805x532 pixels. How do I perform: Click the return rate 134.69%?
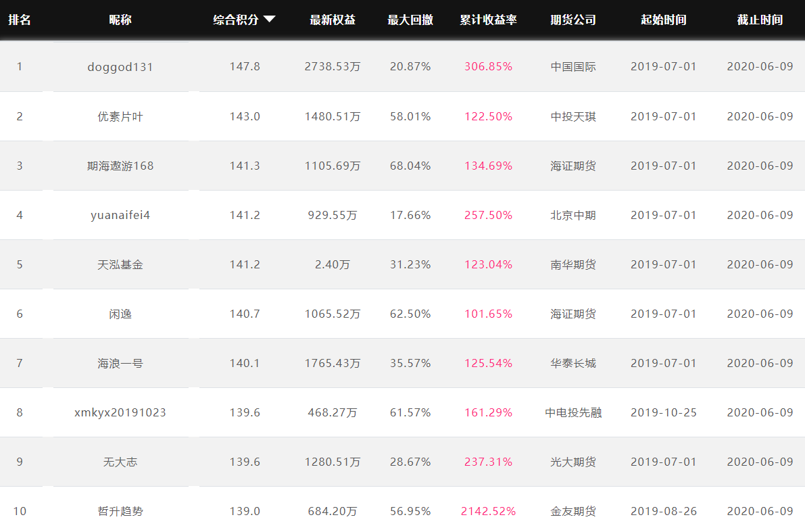coord(488,166)
